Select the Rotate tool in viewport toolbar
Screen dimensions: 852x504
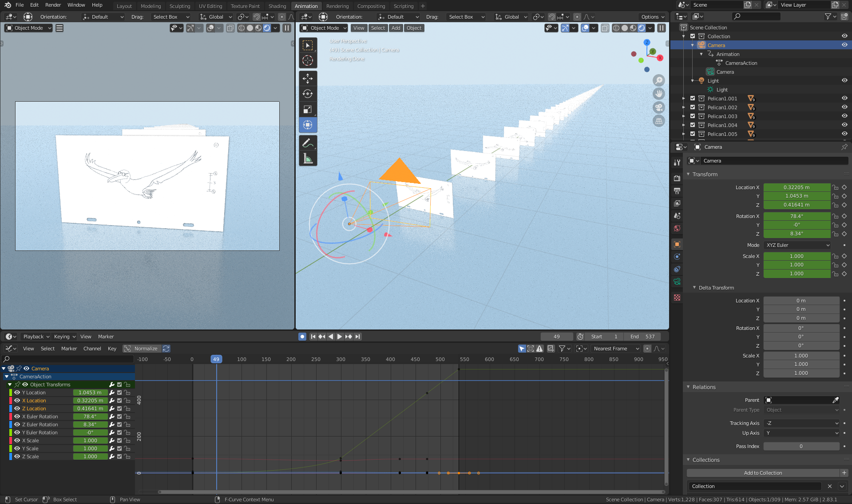pyautogui.click(x=308, y=94)
